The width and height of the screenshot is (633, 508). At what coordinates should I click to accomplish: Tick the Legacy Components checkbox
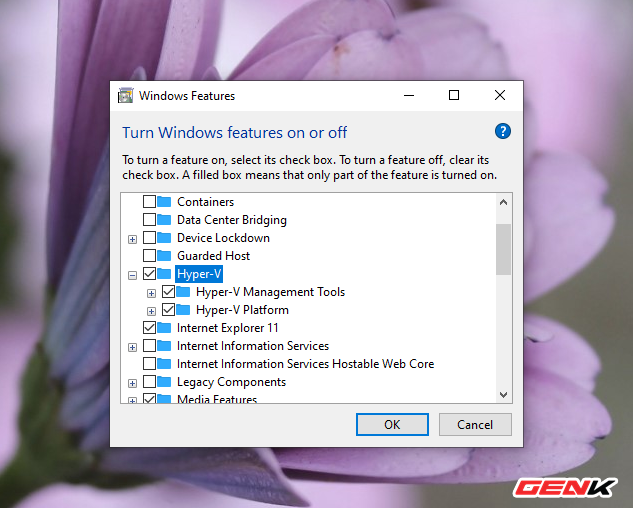coord(149,382)
